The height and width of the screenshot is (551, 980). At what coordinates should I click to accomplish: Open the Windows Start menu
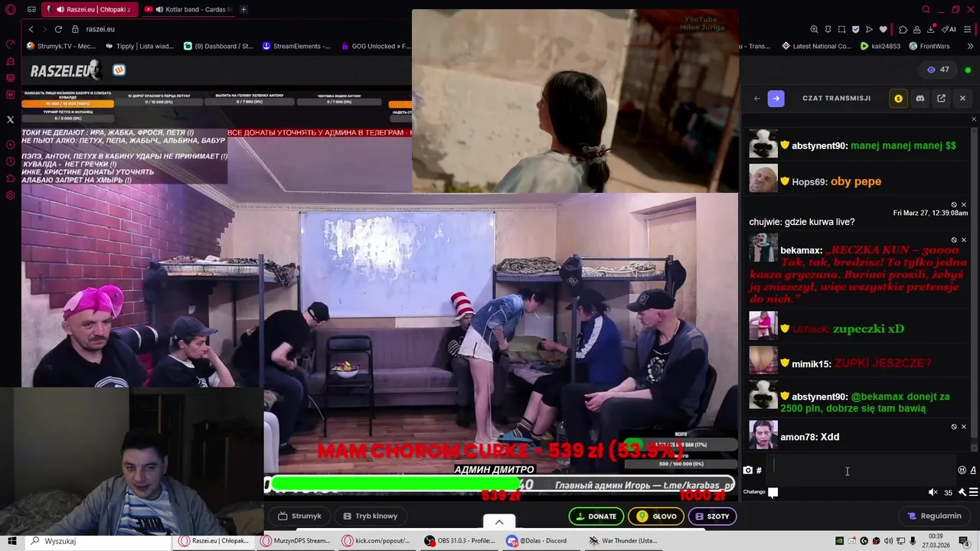(11, 541)
